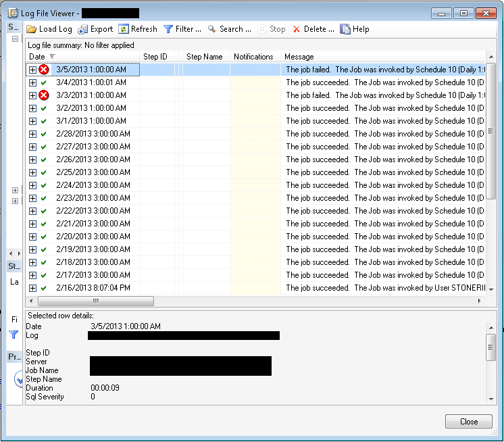The image size is (504, 442).
Task: Close the Log File Viewer dialog
Action: (x=468, y=422)
